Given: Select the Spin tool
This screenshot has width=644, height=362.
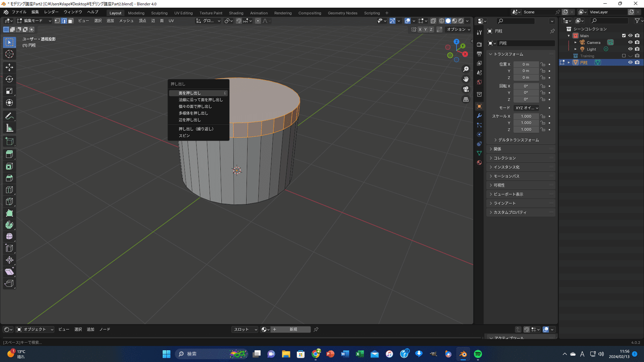Looking at the screenshot, I should [x=10, y=225].
